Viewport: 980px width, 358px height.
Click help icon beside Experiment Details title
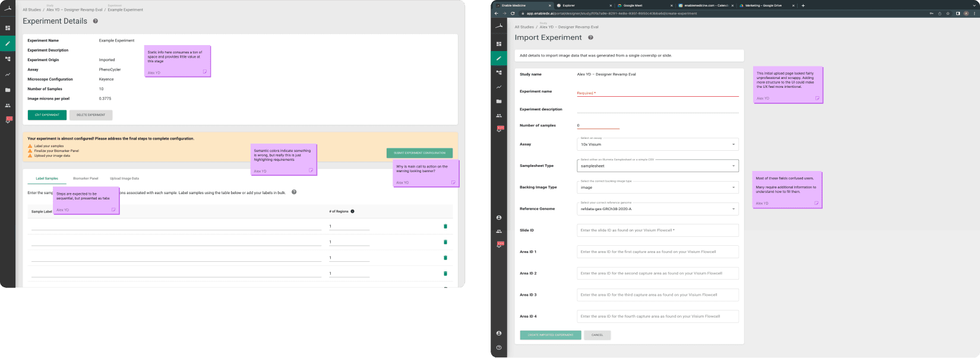point(96,21)
